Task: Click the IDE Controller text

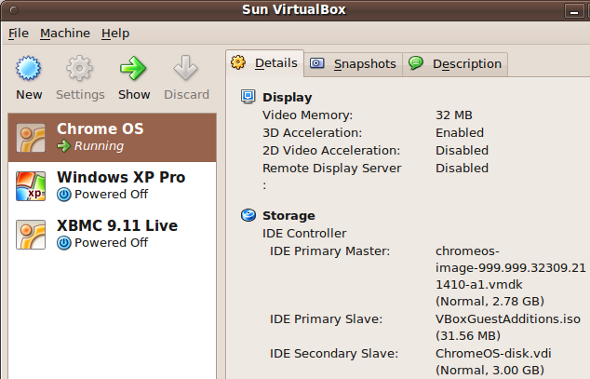Action: [x=304, y=233]
